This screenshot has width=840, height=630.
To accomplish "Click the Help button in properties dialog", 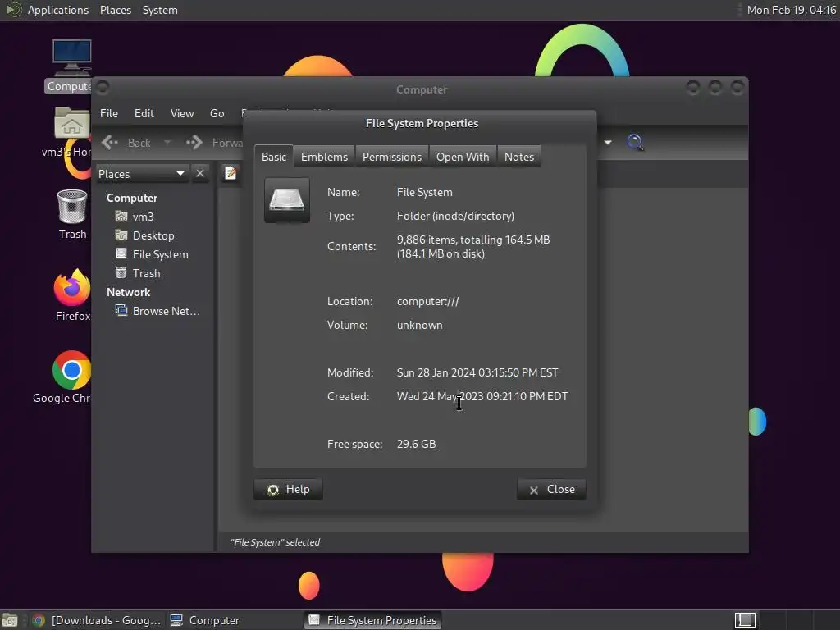I will click(288, 489).
